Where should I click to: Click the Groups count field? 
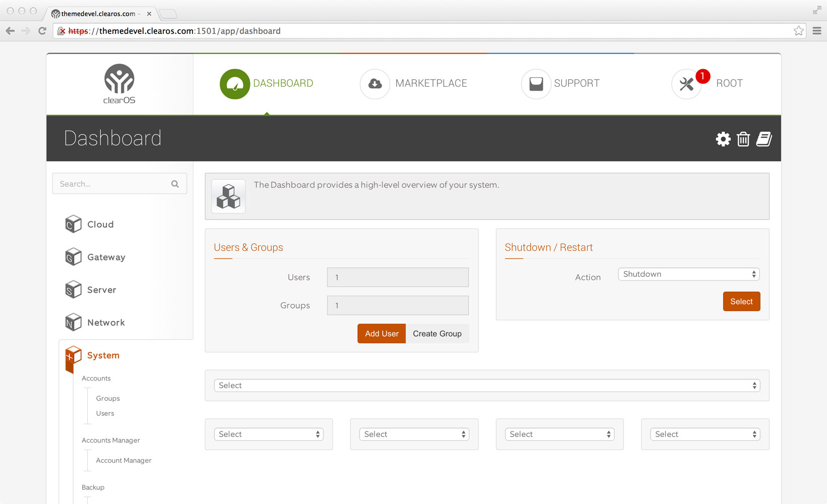398,305
